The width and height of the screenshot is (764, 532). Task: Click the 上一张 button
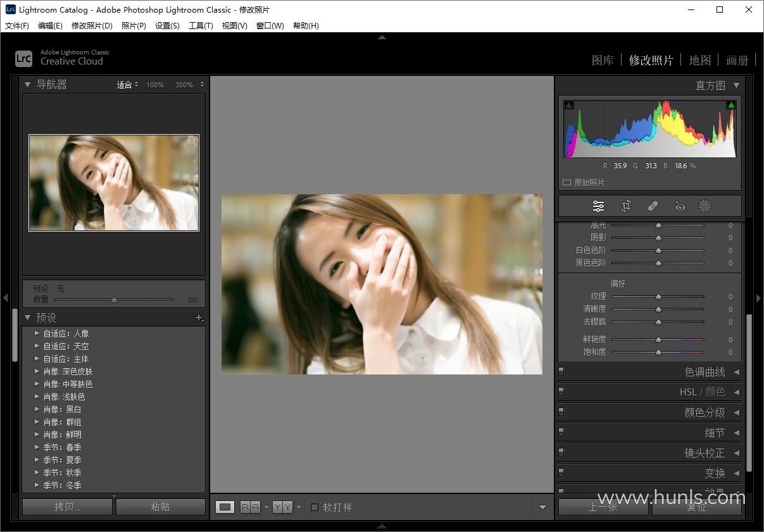(603, 507)
